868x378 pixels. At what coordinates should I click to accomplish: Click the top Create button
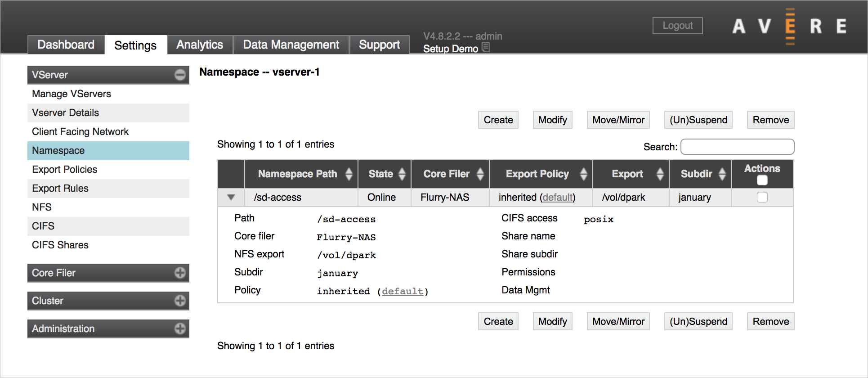(498, 120)
